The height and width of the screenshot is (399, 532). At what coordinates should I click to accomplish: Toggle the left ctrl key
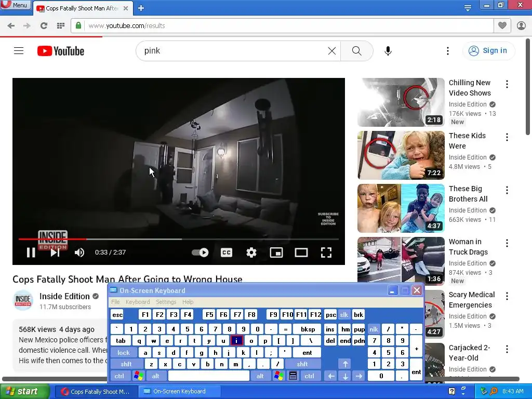pos(119,376)
